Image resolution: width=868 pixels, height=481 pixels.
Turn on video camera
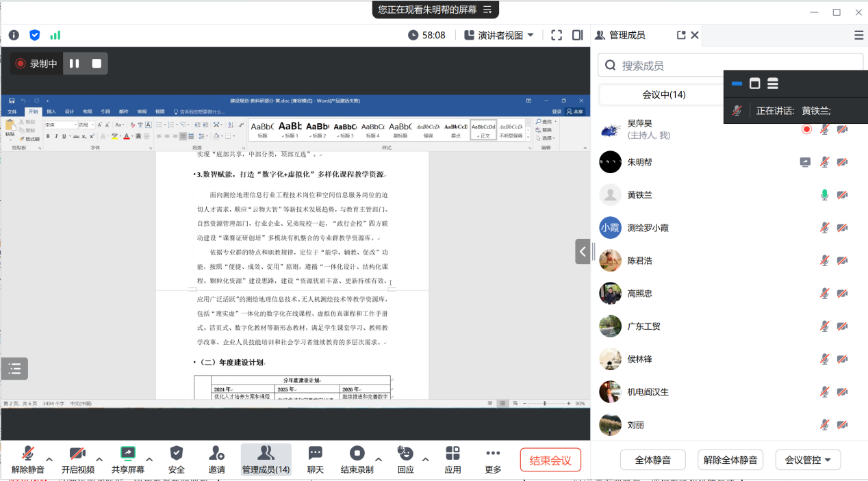point(77,459)
